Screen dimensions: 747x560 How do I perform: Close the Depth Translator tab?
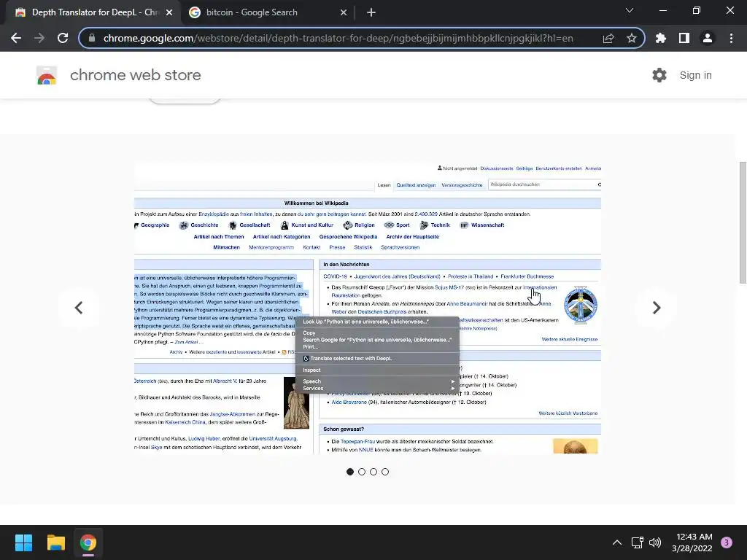169,12
